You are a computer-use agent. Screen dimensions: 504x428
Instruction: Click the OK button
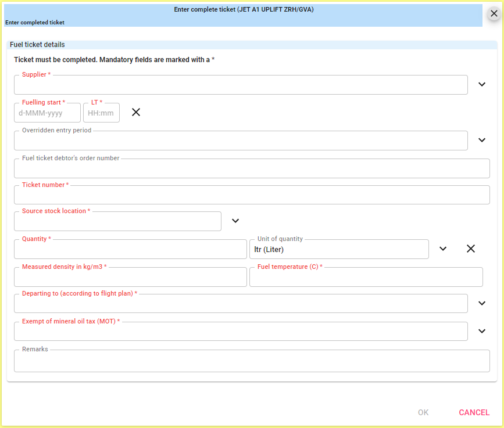point(423,412)
